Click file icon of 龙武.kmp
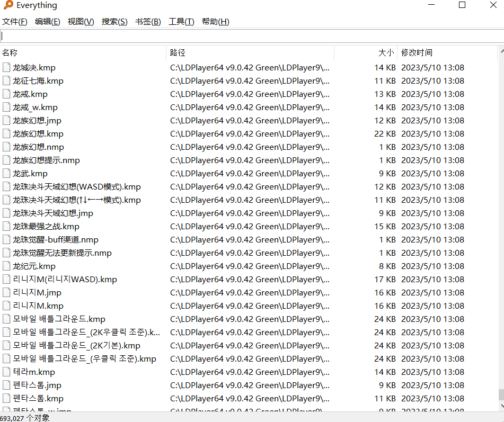The height and width of the screenshot is (422, 504). click(6, 174)
